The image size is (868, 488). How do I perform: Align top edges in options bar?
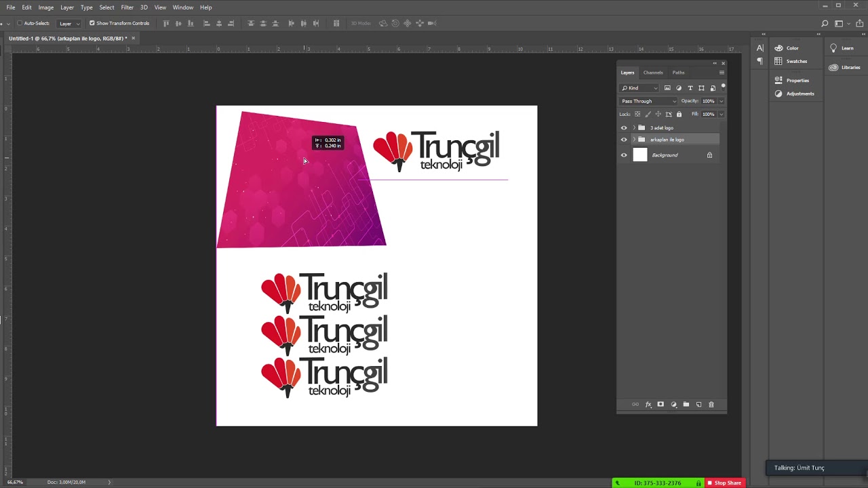click(x=166, y=23)
